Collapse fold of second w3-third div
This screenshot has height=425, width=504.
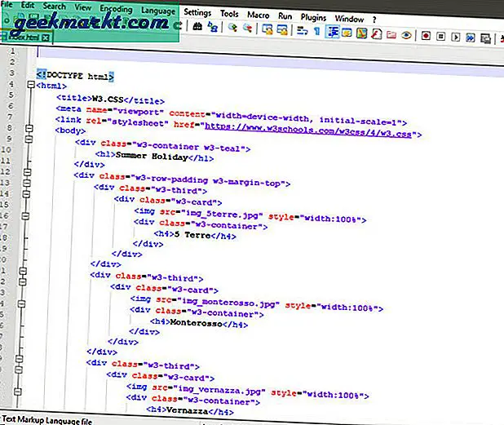tap(23, 271)
